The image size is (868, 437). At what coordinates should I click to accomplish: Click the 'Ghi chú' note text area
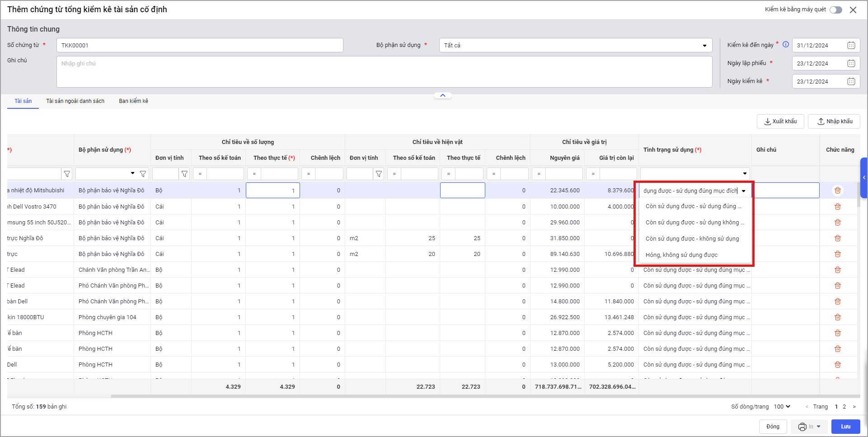tap(384, 72)
